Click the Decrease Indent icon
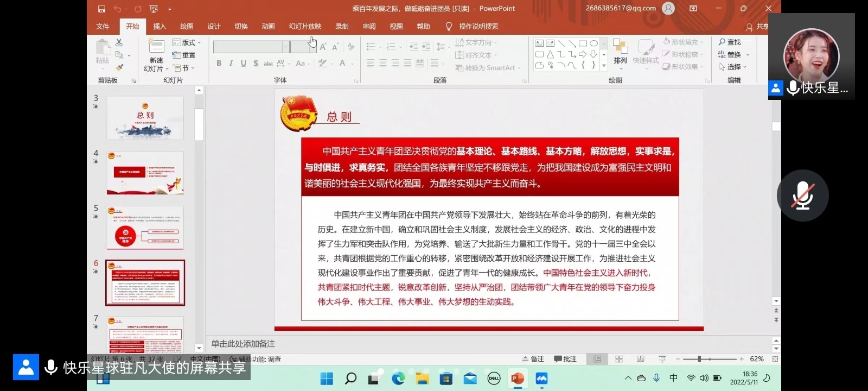The image size is (868, 391). [414, 47]
